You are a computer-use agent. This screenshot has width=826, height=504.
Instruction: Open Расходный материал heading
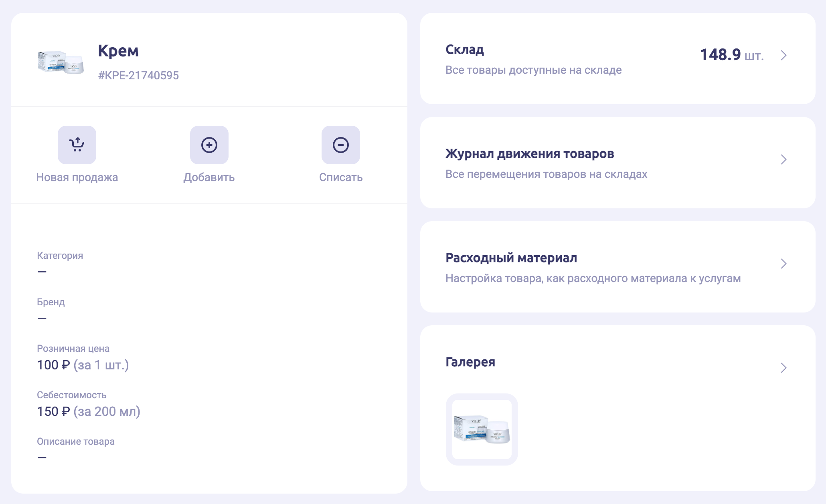coord(511,258)
